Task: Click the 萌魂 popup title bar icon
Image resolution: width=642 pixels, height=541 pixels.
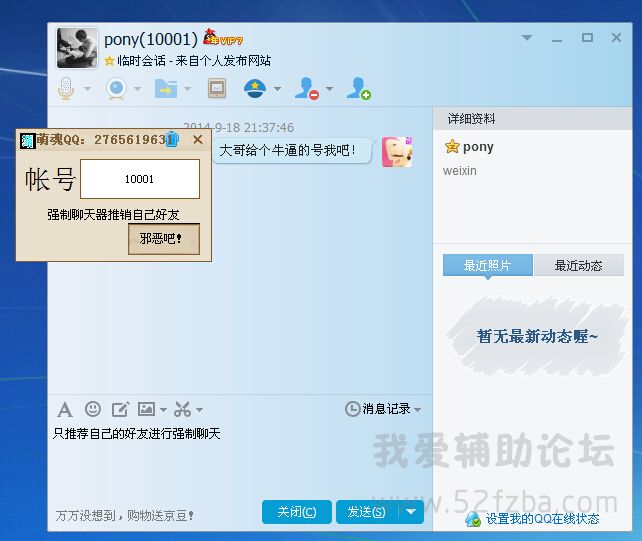Action: pos(28,140)
